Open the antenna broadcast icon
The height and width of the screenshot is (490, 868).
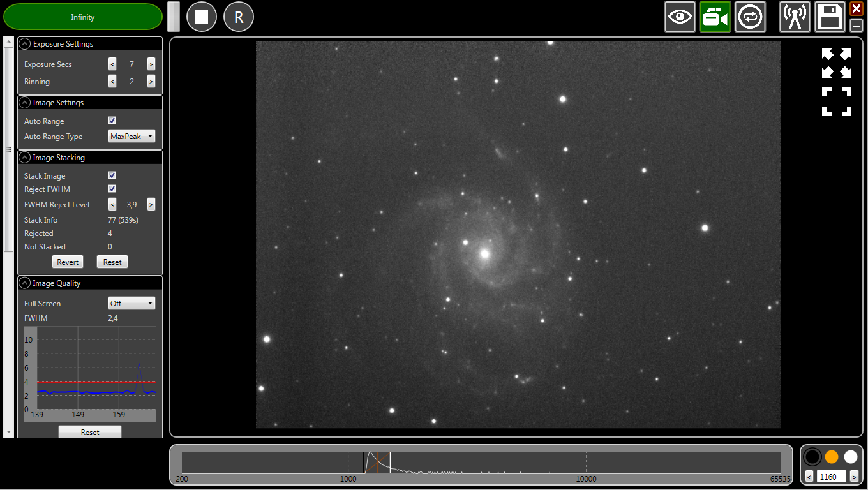[x=795, y=17]
